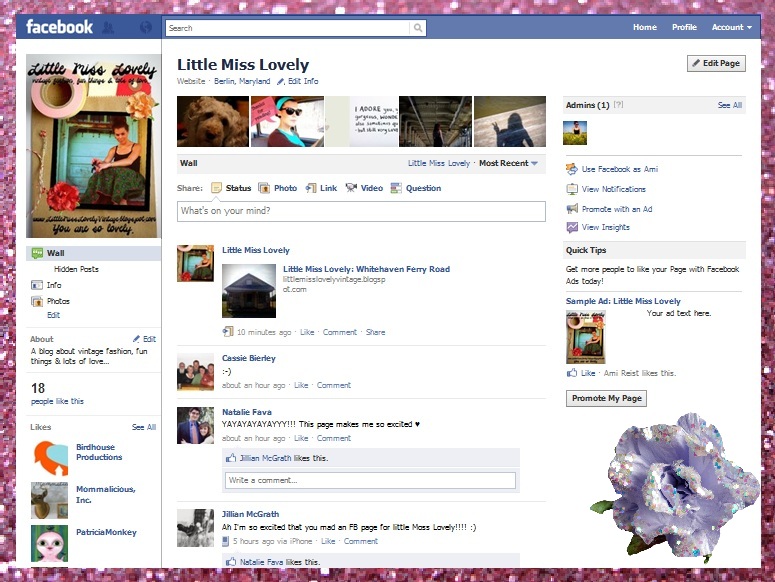This screenshot has height=582, width=775.
Task: Click the pencil icon beside Edit Info
Action: point(280,81)
